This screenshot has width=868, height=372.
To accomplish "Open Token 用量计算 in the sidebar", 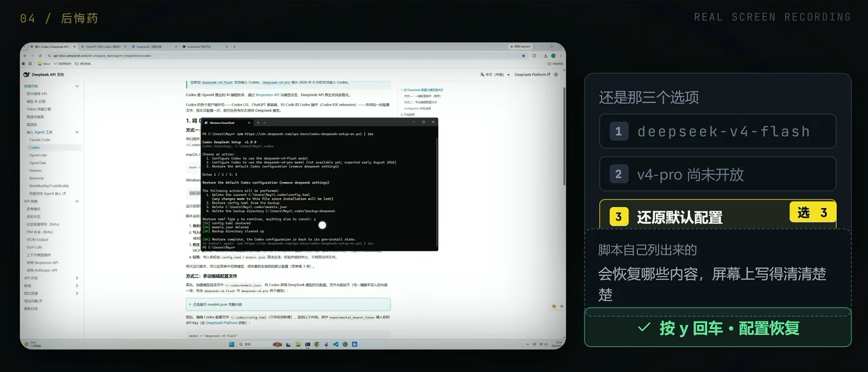I will click(x=38, y=109).
